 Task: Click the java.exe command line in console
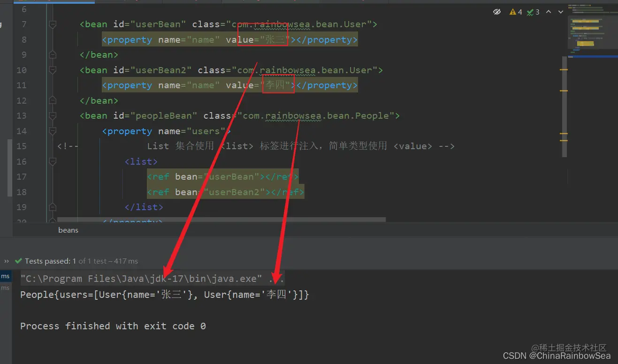(153, 279)
